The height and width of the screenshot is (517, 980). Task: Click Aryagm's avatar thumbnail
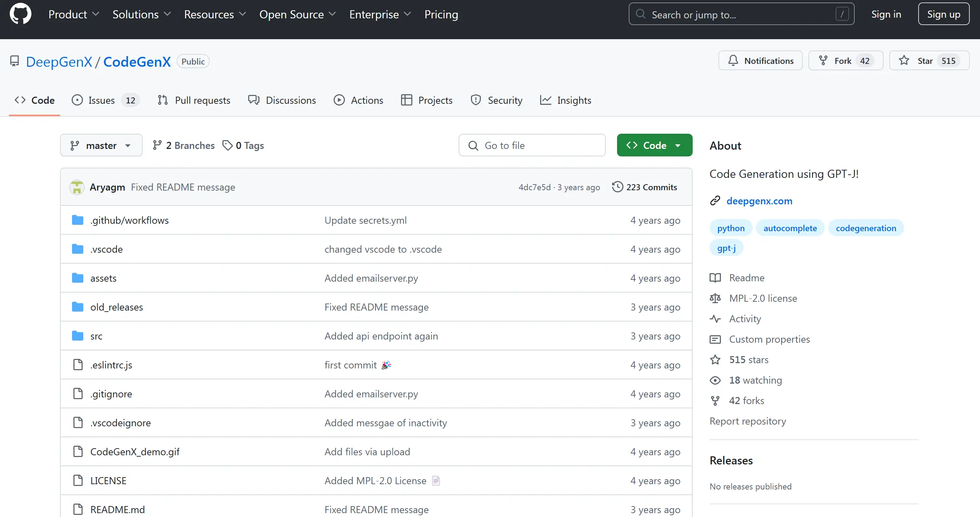coord(77,187)
